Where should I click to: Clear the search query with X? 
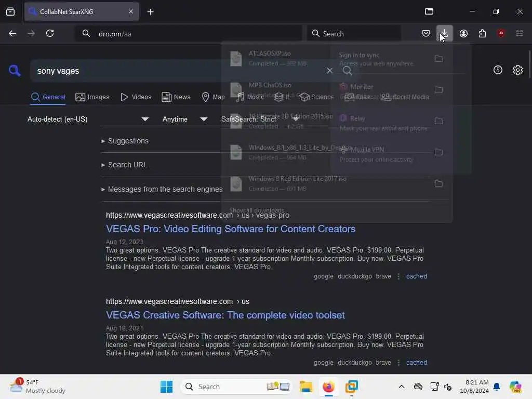(x=329, y=71)
